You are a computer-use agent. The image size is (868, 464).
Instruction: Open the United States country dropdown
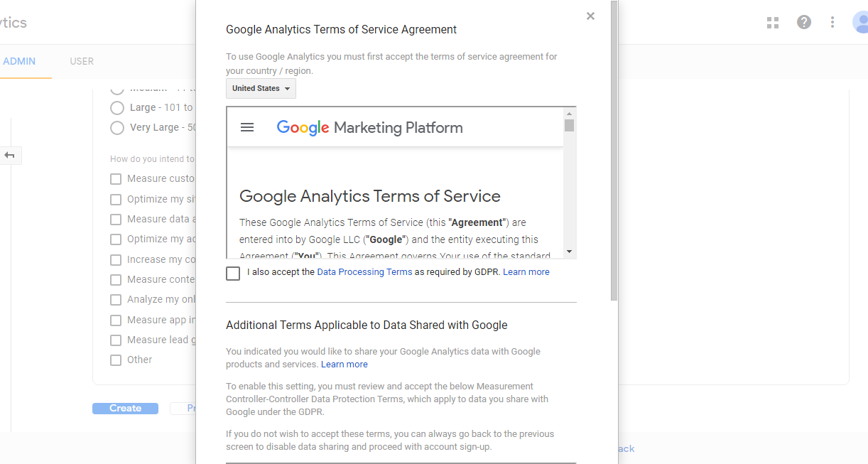pyautogui.click(x=261, y=88)
